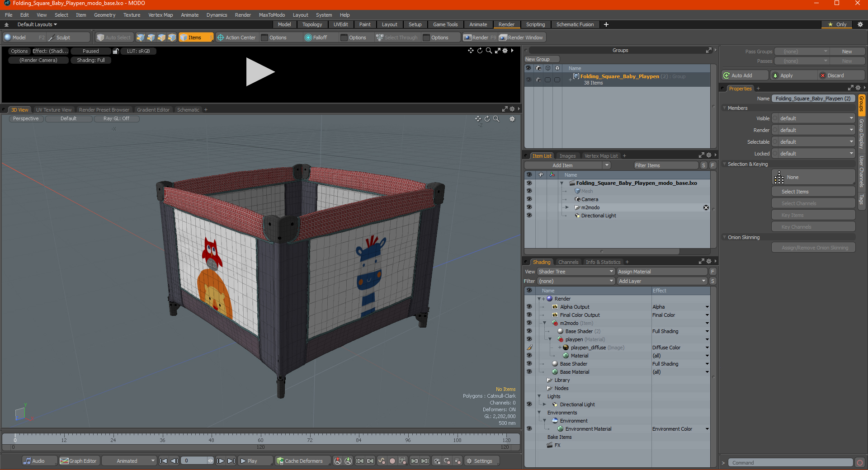The image size is (868, 470).
Task: Click Select Items button
Action: (x=813, y=192)
